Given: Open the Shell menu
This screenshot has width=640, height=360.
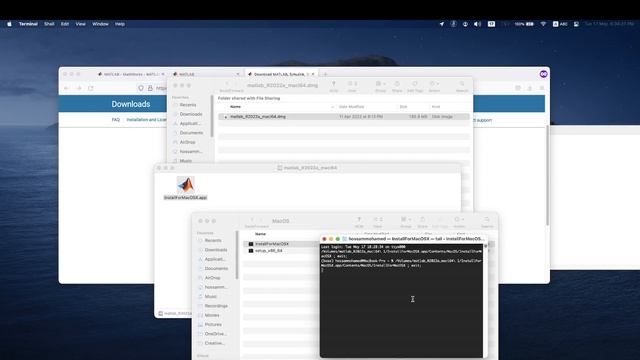Looking at the screenshot, I should click(49, 24).
